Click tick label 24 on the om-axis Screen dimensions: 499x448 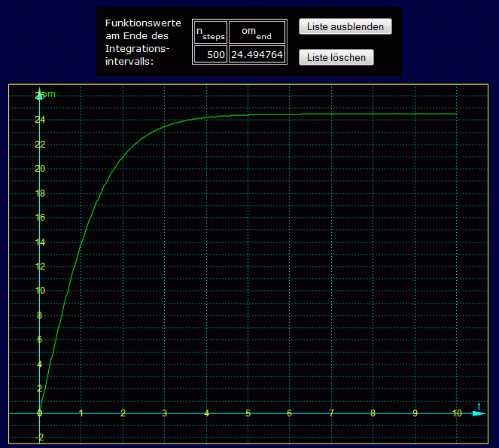click(39, 120)
